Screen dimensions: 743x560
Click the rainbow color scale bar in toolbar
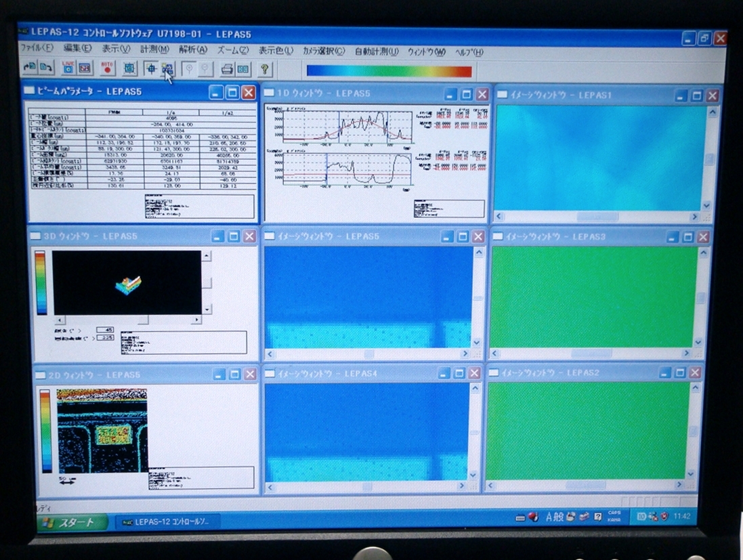[389, 71]
